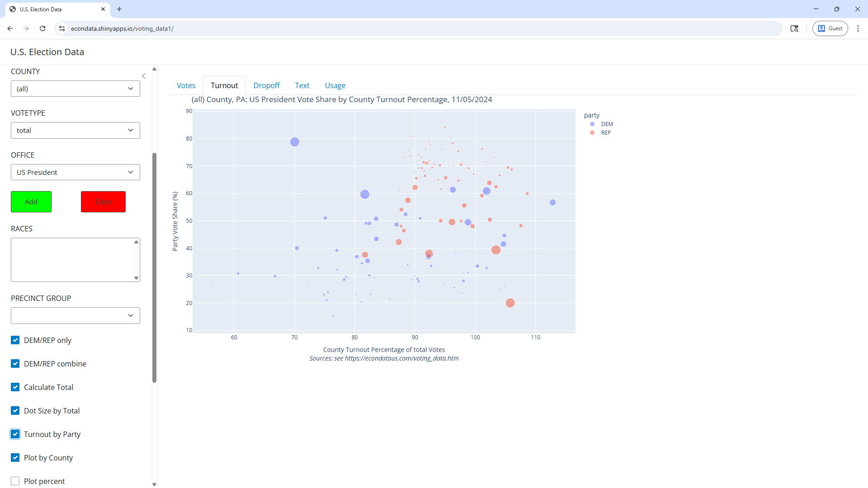Click the site information icon
This screenshot has height=488, width=868.
point(62,28)
